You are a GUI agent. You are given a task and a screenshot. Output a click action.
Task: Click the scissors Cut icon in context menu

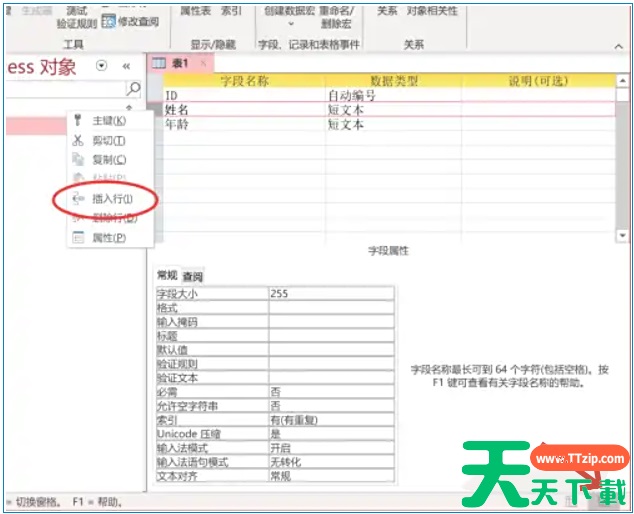78,140
